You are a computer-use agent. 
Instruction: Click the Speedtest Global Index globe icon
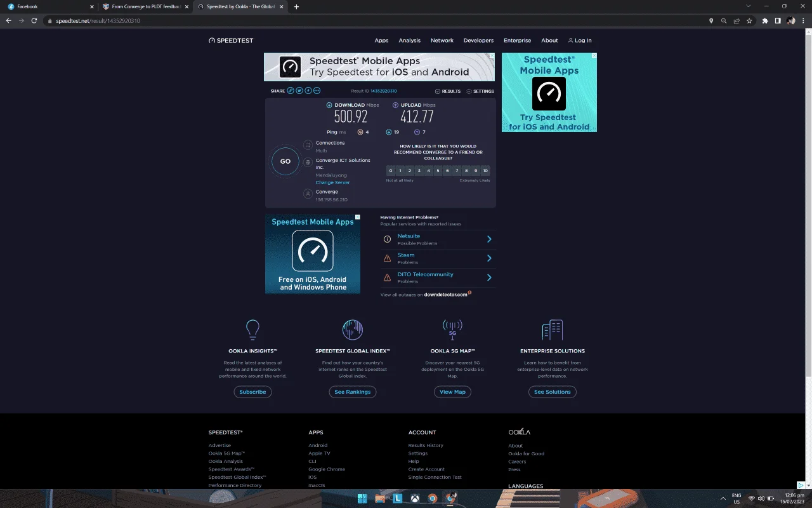[x=353, y=330]
